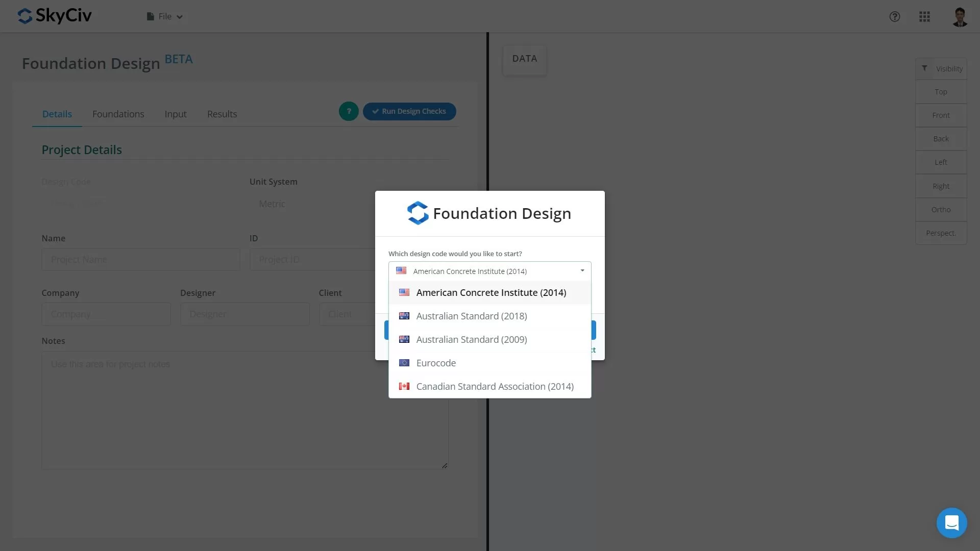Open the apps grid icon
Image resolution: width=980 pixels, height=551 pixels.
(x=924, y=16)
